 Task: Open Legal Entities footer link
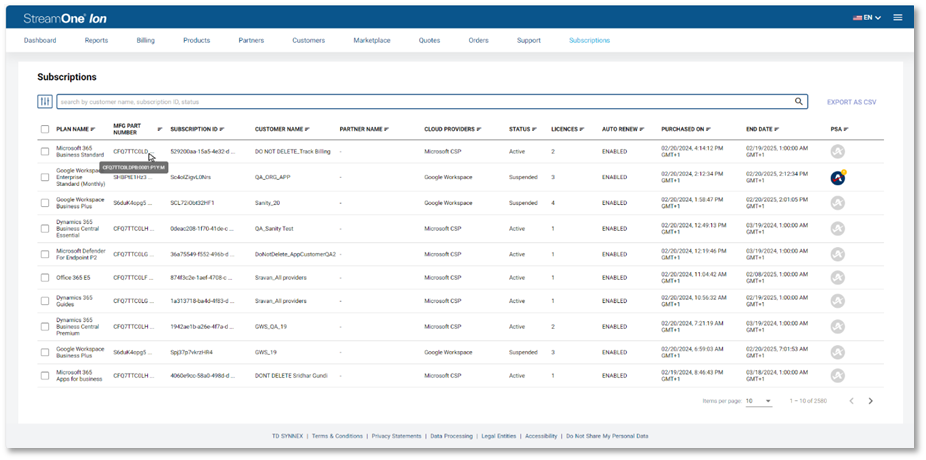pyautogui.click(x=499, y=436)
